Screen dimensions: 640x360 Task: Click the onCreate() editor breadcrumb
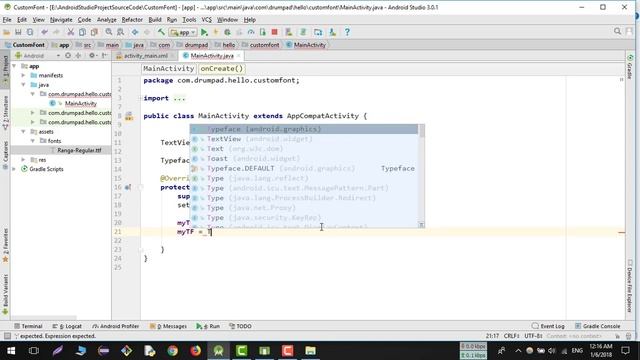(x=222, y=69)
